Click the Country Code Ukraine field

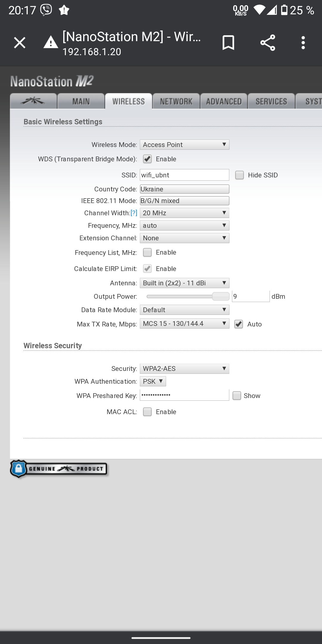185,189
